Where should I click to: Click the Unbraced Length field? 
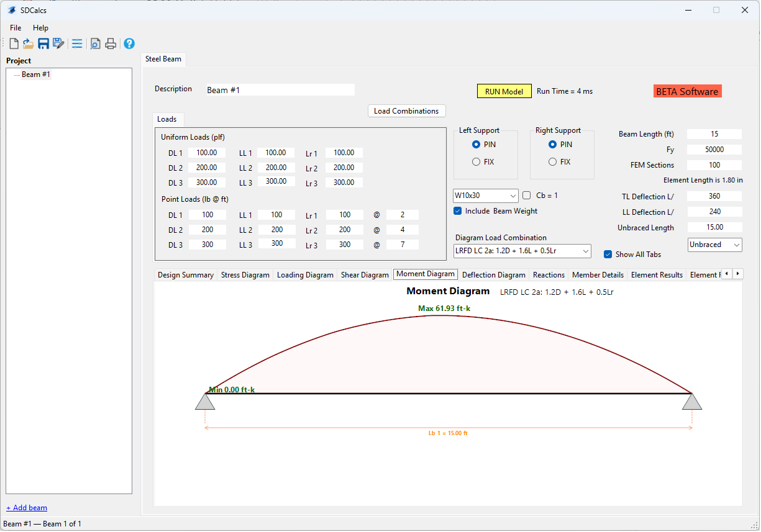pos(714,227)
